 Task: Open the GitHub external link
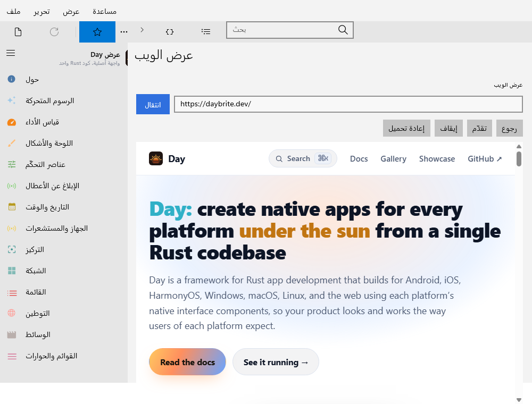click(485, 158)
